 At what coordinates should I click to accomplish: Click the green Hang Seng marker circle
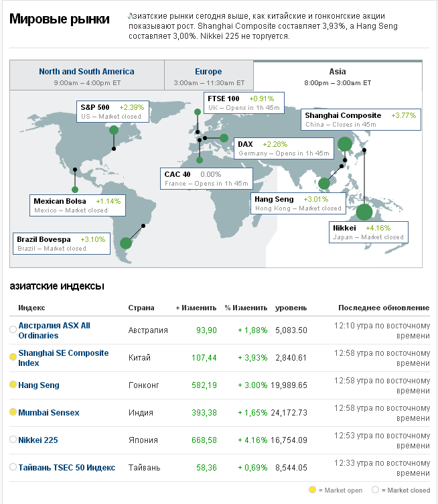click(x=324, y=184)
